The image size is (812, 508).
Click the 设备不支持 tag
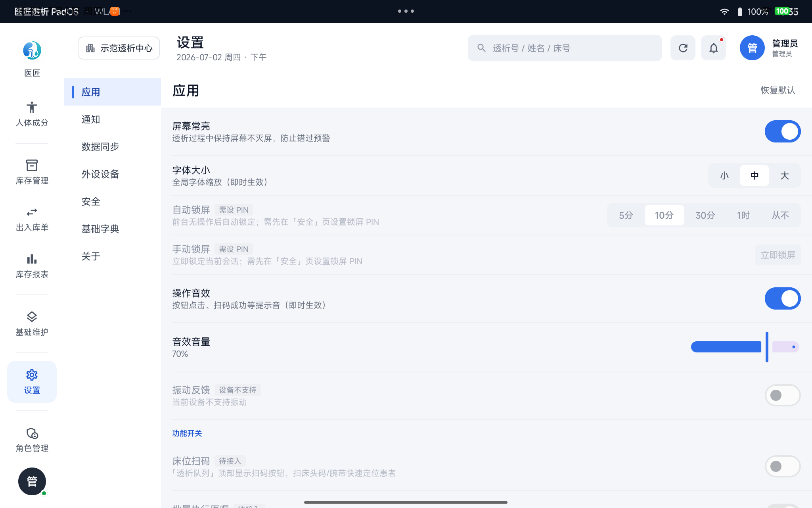pyautogui.click(x=237, y=390)
